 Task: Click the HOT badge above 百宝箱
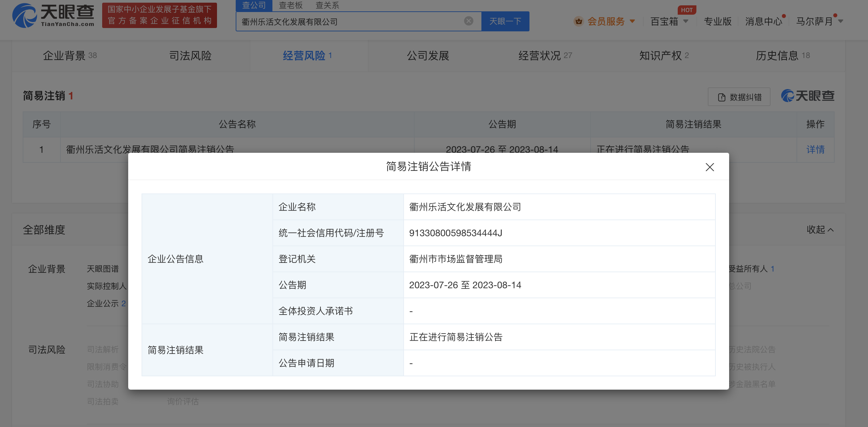click(687, 10)
